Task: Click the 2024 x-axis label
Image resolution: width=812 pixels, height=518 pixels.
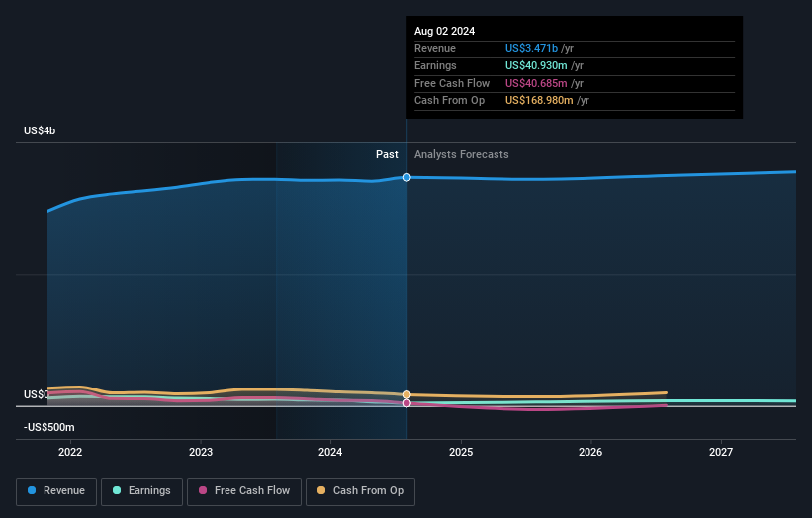Action: pyautogui.click(x=330, y=452)
